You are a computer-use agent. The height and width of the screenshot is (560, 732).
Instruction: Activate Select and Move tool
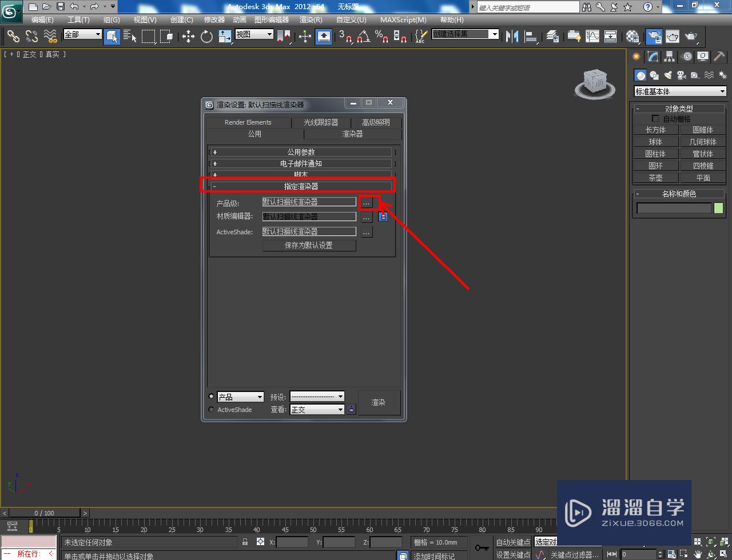pos(188,37)
